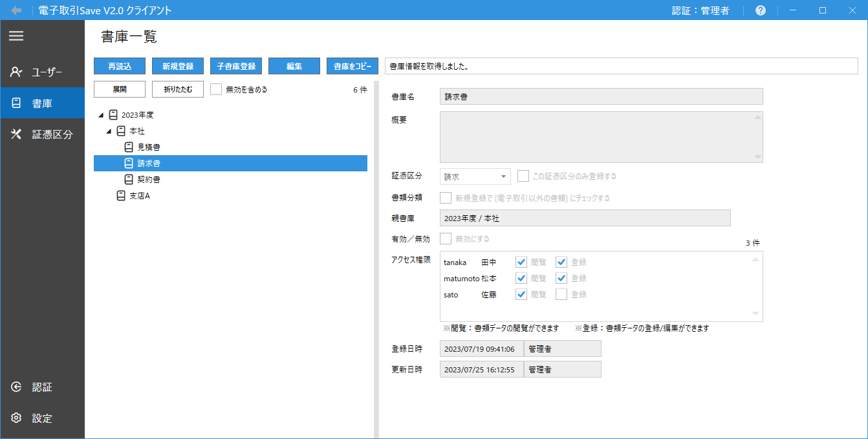Toggle sato's 閲覧 permission checkbox
The width and height of the screenshot is (868, 439).
pyautogui.click(x=521, y=294)
